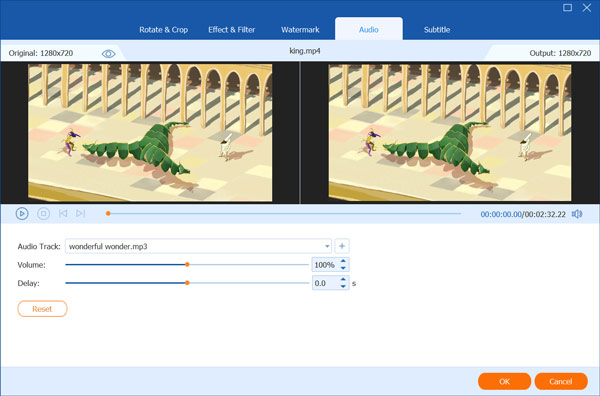Confirm changes with OK
This screenshot has width=600, height=396.
click(x=504, y=381)
